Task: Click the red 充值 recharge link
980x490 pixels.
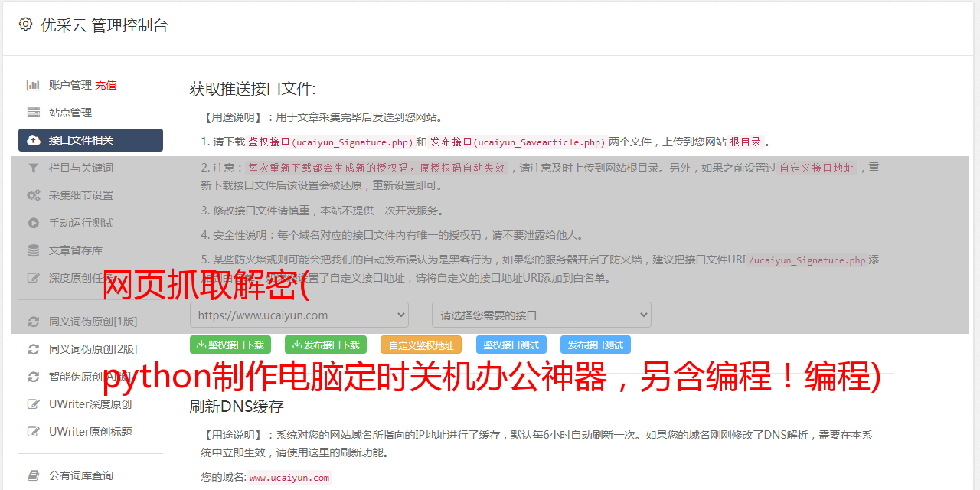Action: pos(106,85)
